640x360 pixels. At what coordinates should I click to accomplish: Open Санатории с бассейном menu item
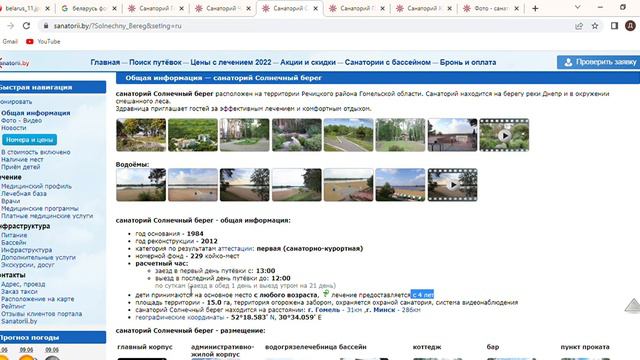tap(387, 62)
